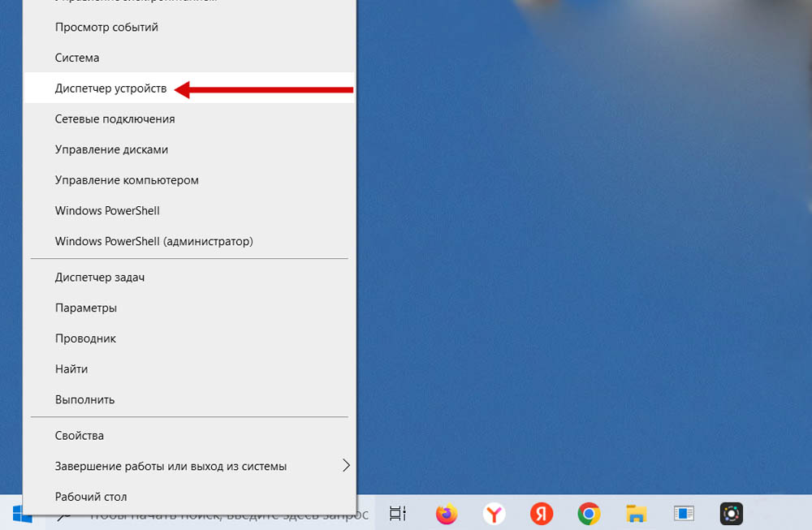Launch Windows PowerShell without administrator rights
This screenshot has width=812, height=530.
click(189, 211)
